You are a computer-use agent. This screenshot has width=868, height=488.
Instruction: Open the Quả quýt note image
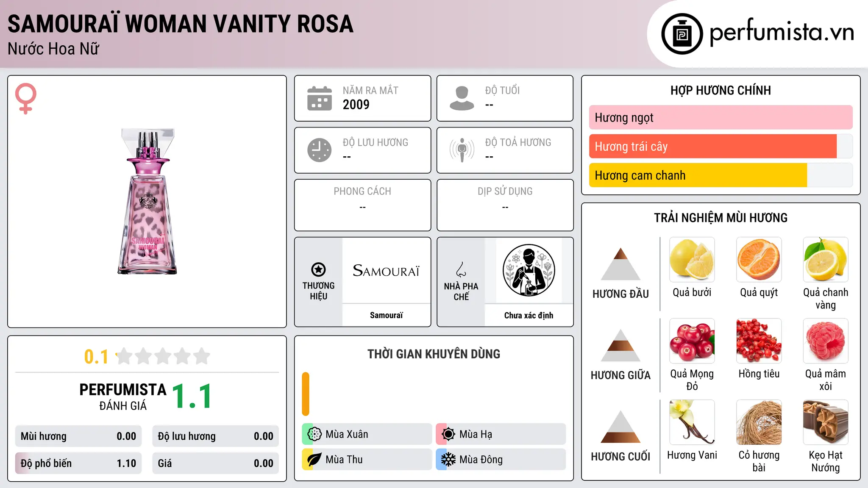[759, 260]
